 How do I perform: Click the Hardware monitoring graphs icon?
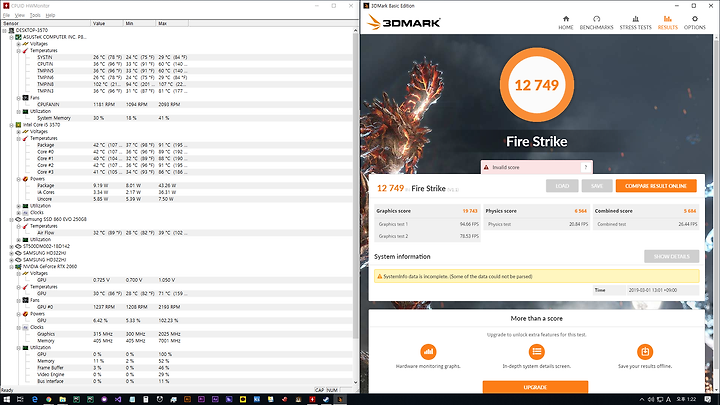428,352
